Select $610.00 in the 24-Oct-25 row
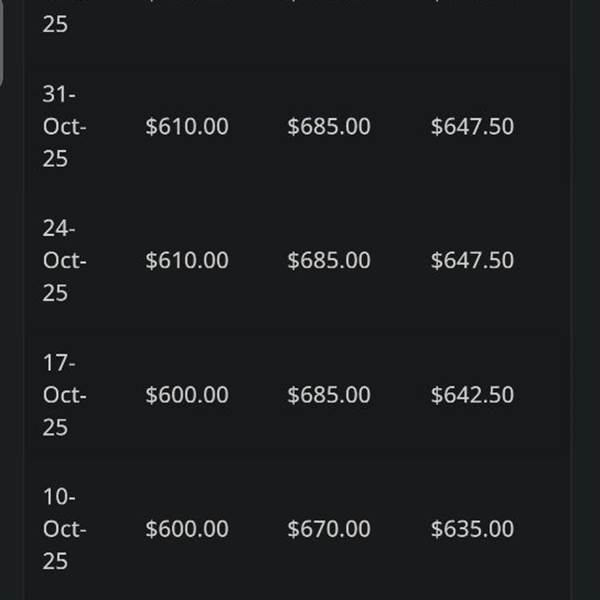Image resolution: width=600 pixels, height=600 pixels. 187,260
